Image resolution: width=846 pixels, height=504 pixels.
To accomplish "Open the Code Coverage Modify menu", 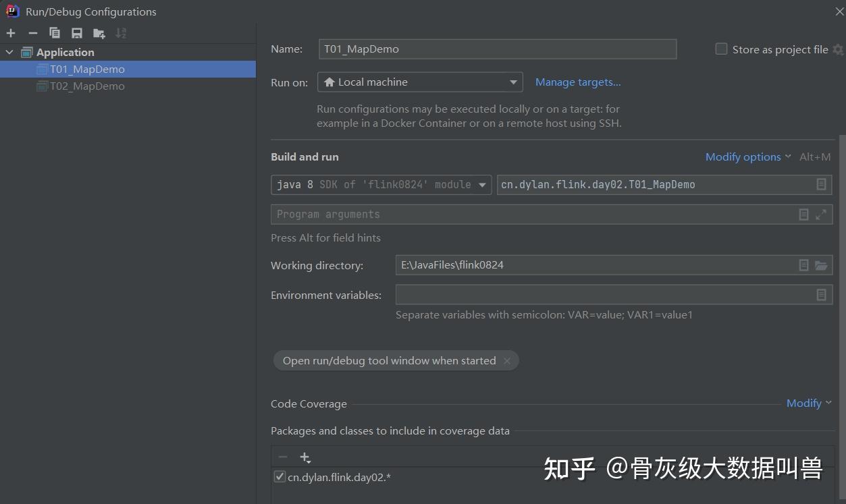I will [x=804, y=403].
